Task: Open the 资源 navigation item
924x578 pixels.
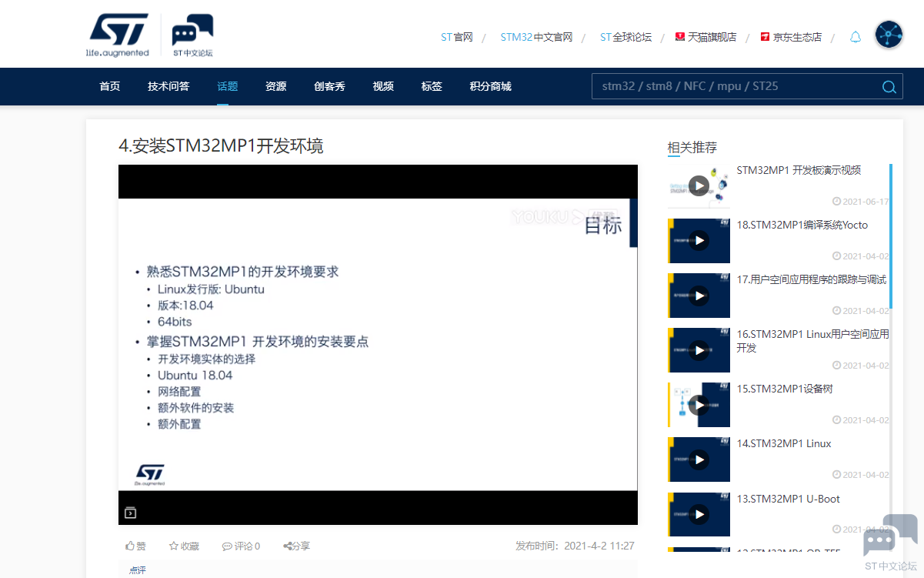Action: coord(275,86)
